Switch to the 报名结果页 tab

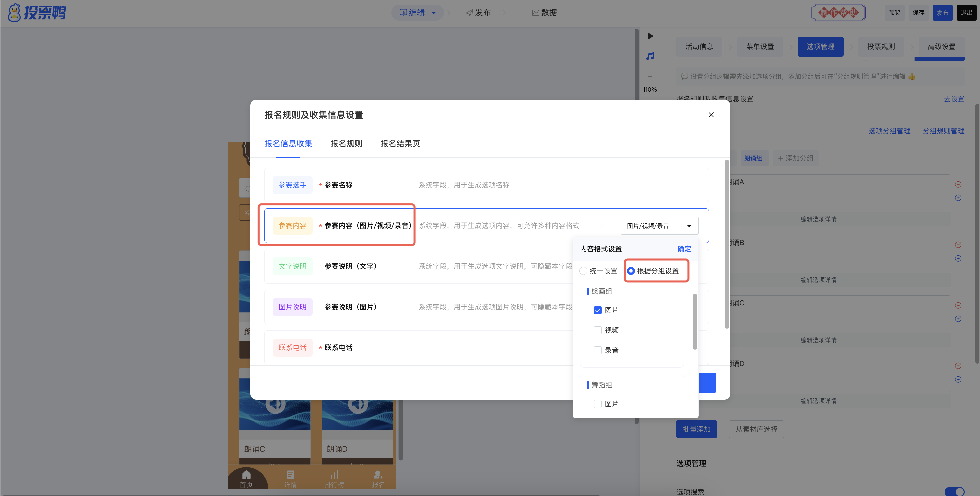point(400,144)
